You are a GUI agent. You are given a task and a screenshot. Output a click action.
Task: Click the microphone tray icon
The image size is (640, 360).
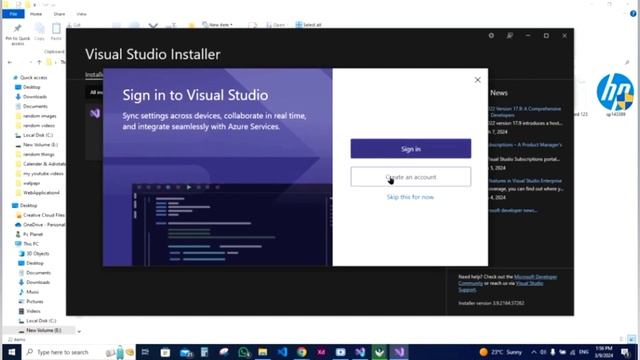pyautogui.click(x=553, y=352)
